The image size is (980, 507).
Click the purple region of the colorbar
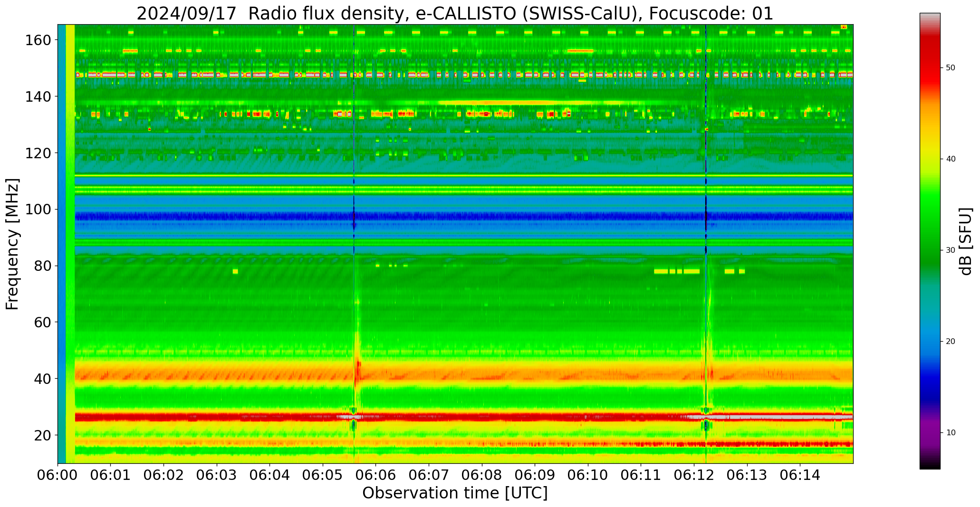[930, 432]
